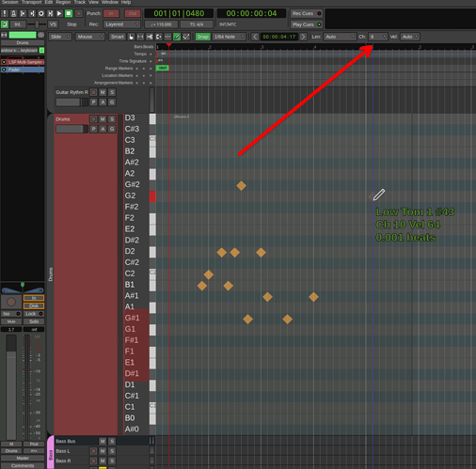Click the shuttle speed slider

tap(37, 24)
